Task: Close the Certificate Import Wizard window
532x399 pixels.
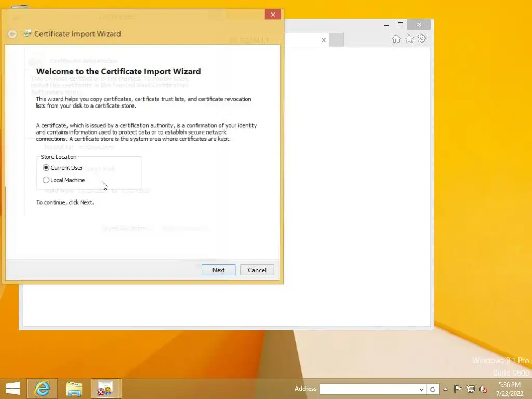Action: click(273, 15)
